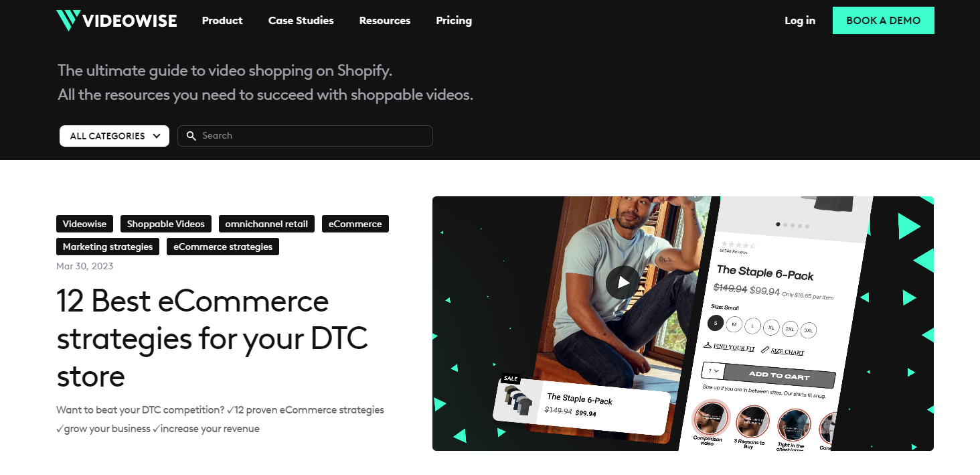Open the All Categories dropdown
Screen dimensions: 980x475
tap(114, 136)
